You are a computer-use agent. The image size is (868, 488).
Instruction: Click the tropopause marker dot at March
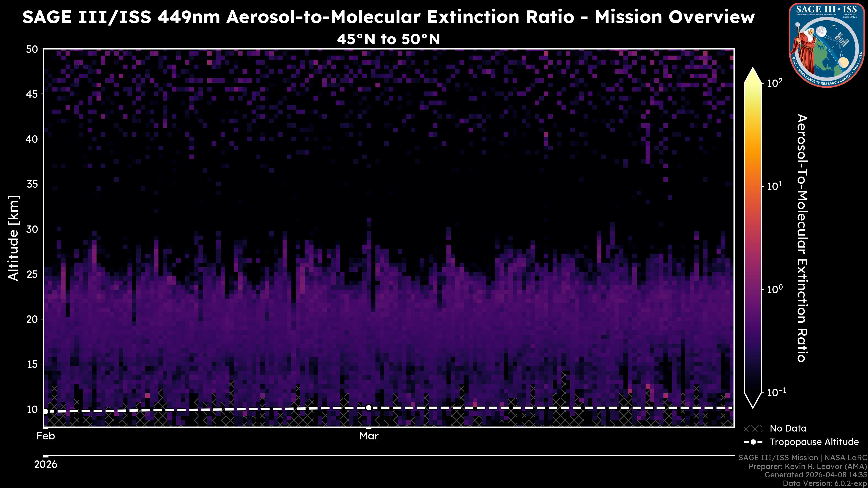369,408
